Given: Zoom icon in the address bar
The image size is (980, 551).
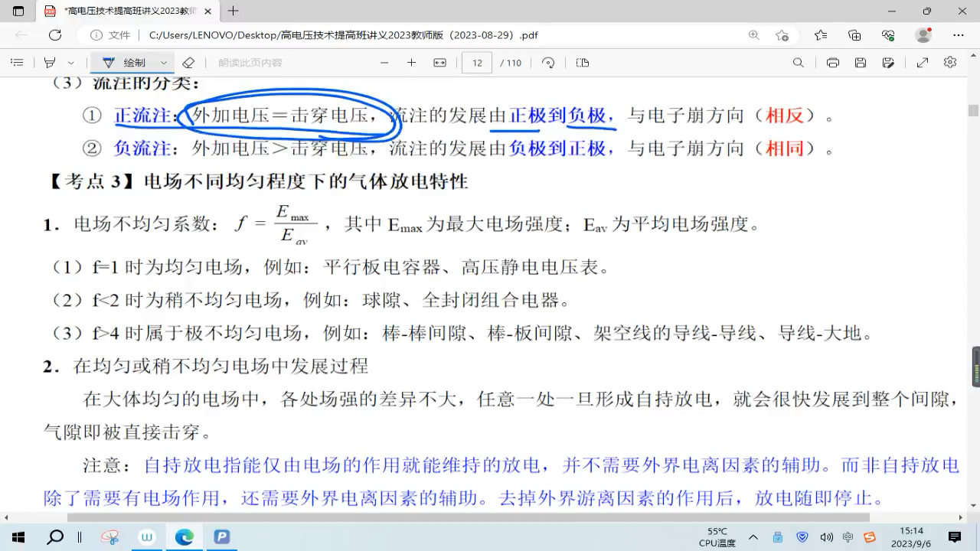Looking at the screenshot, I should pos(754,35).
